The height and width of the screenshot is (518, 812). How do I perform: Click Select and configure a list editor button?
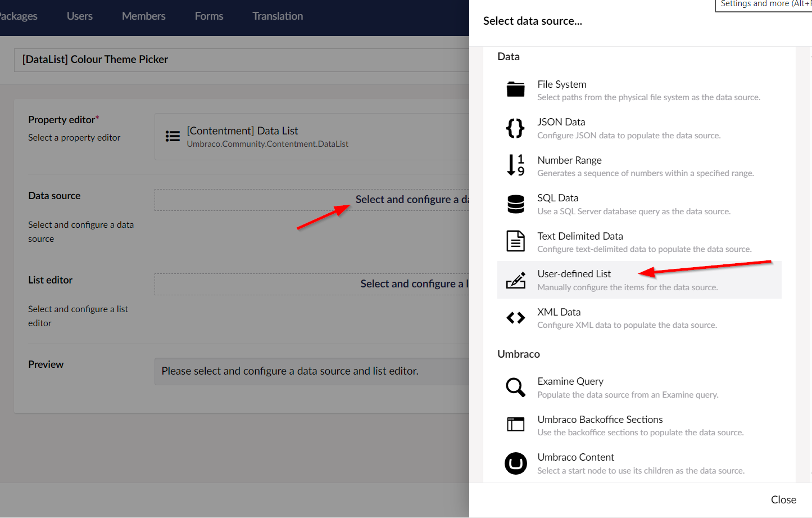312,284
